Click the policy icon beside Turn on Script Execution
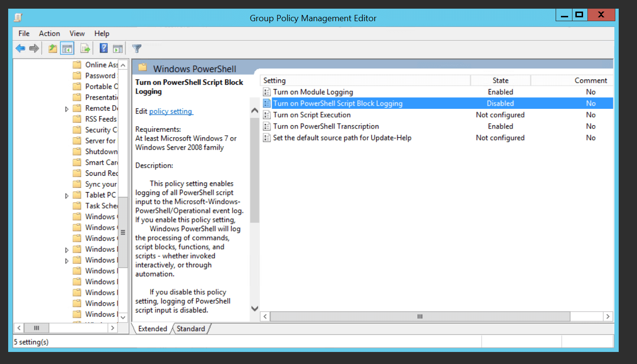This screenshot has width=637, height=364. pos(267,115)
